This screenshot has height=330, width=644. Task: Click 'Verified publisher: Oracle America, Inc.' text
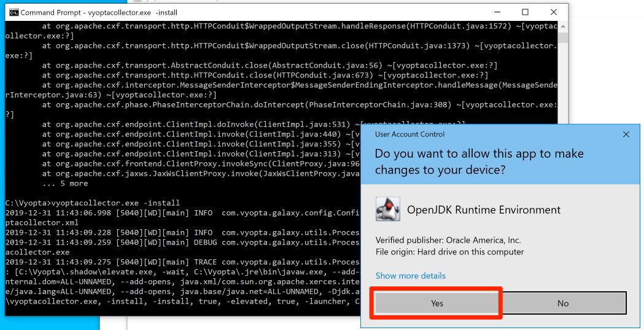click(x=448, y=240)
